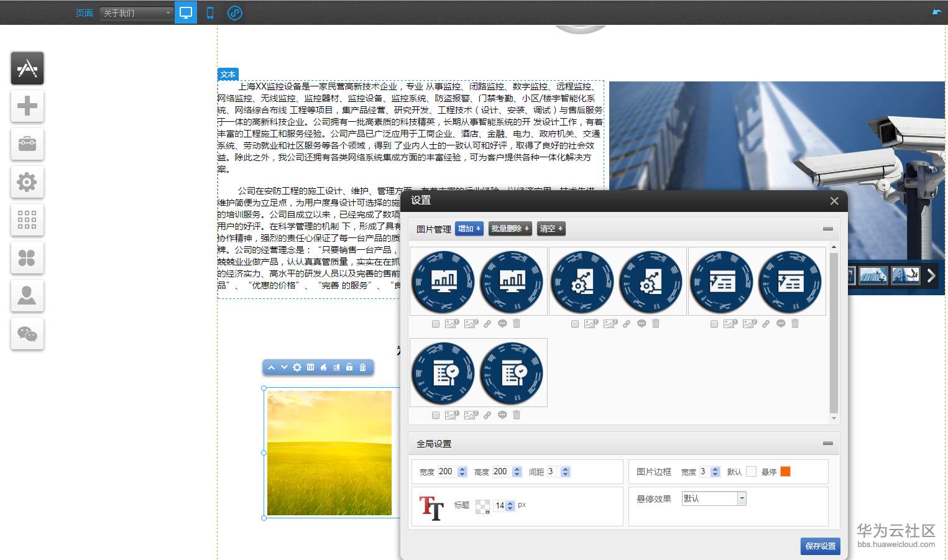Open the toolbox briefcase in the left sidebar
This screenshot has width=948, height=560.
[x=27, y=144]
